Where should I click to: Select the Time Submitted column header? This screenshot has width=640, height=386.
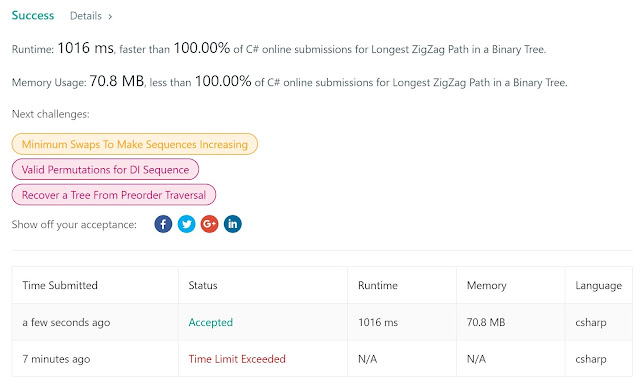pos(60,285)
